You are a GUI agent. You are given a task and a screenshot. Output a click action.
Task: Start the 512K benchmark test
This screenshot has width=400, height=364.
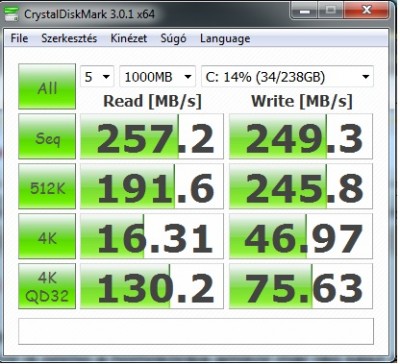click(47, 186)
